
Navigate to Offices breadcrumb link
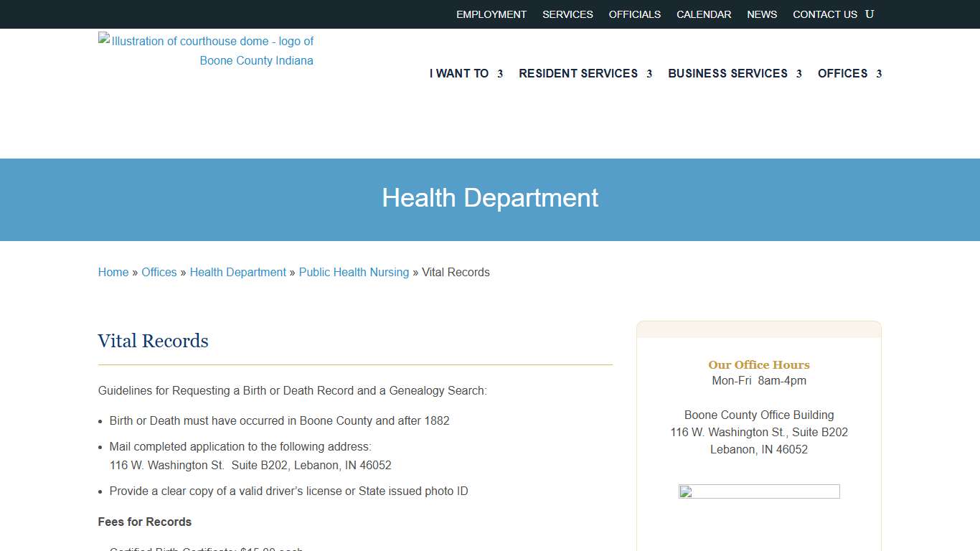159,273
